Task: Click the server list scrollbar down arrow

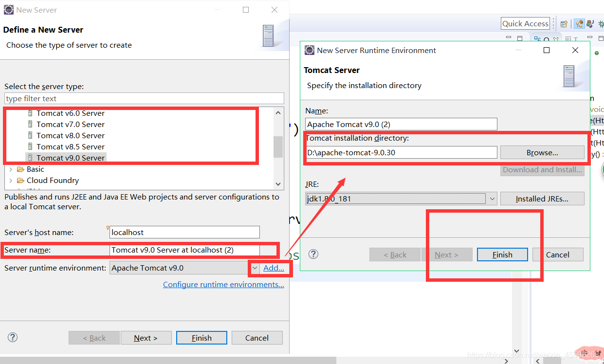Action: pyautogui.click(x=278, y=184)
